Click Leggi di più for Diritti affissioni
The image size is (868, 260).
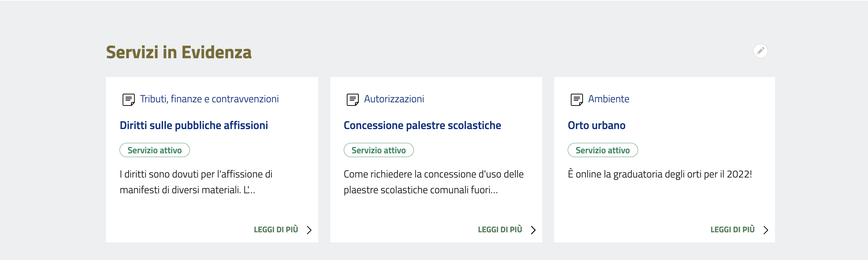[276, 230]
